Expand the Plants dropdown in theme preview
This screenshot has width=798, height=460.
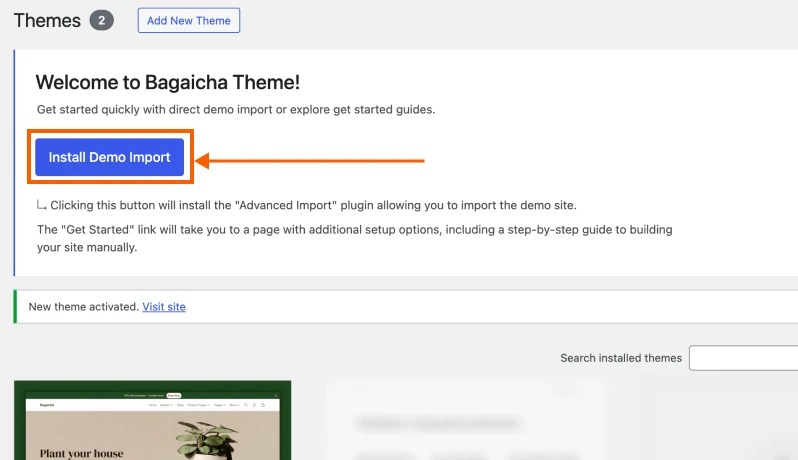166,405
